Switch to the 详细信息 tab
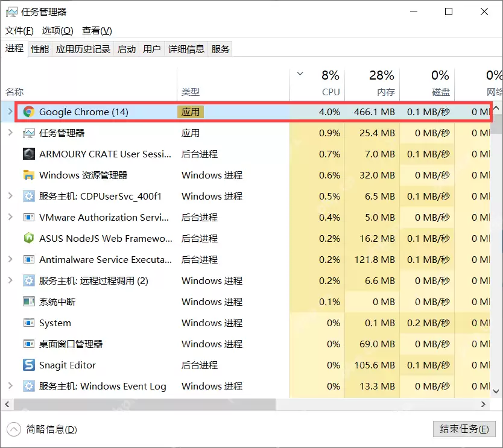Screen dimensions: 503x448 [x=186, y=49]
